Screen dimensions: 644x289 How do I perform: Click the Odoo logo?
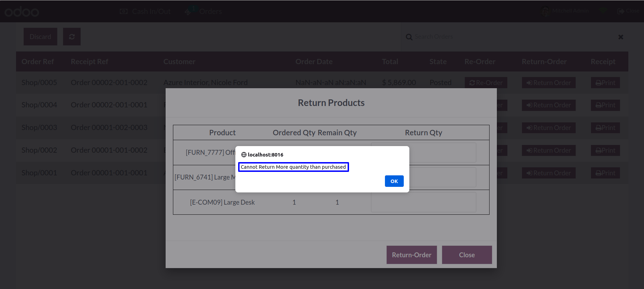coord(22,12)
